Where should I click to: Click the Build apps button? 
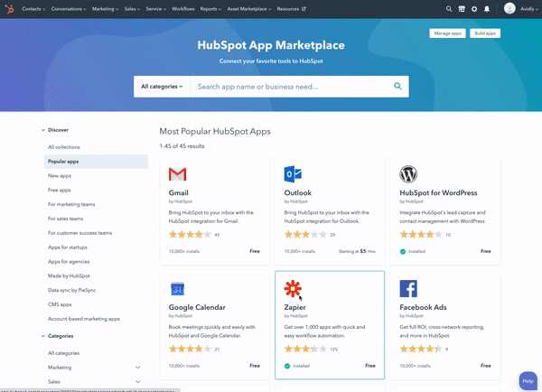(486, 33)
